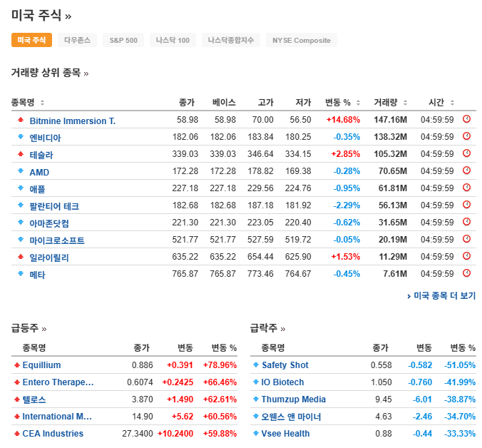Click the clock icon in 마이크로소프트 row
The image size is (482, 448).
tap(466, 239)
